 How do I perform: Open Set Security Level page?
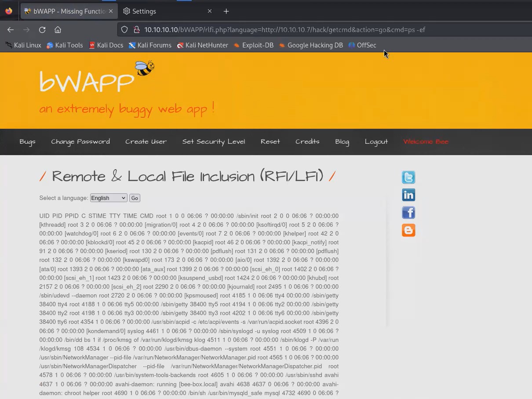point(214,141)
